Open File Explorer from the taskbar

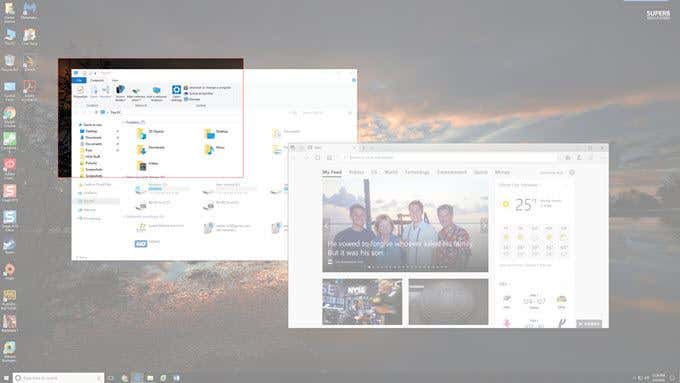[150, 378]
